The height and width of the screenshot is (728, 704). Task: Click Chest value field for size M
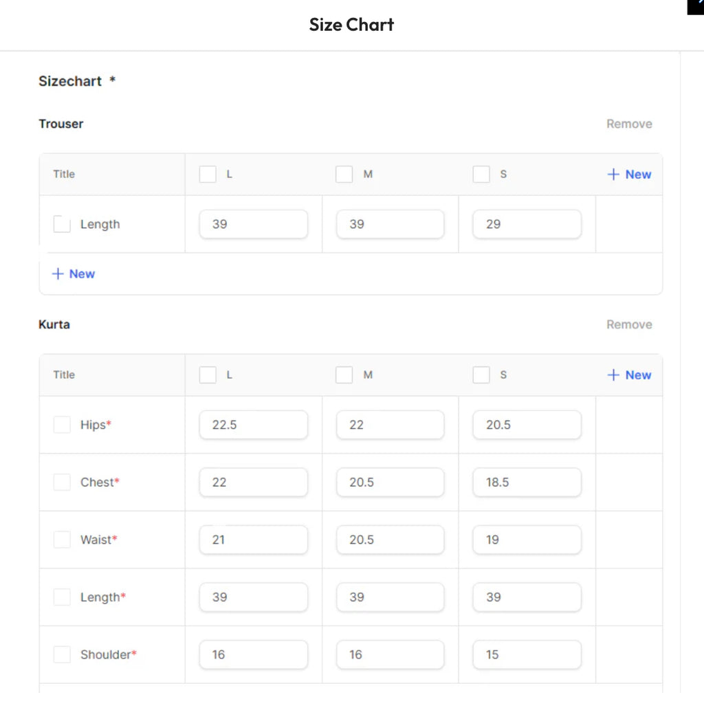coord(390,483)
